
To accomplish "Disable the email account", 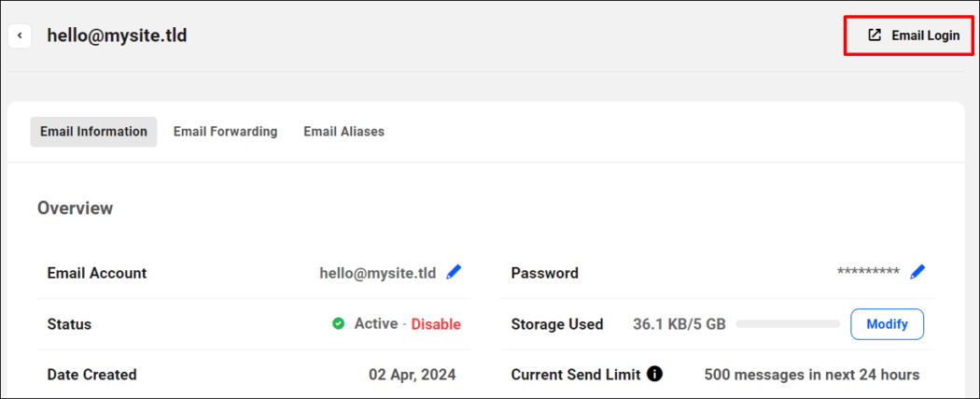I will [x=436, y=324].
